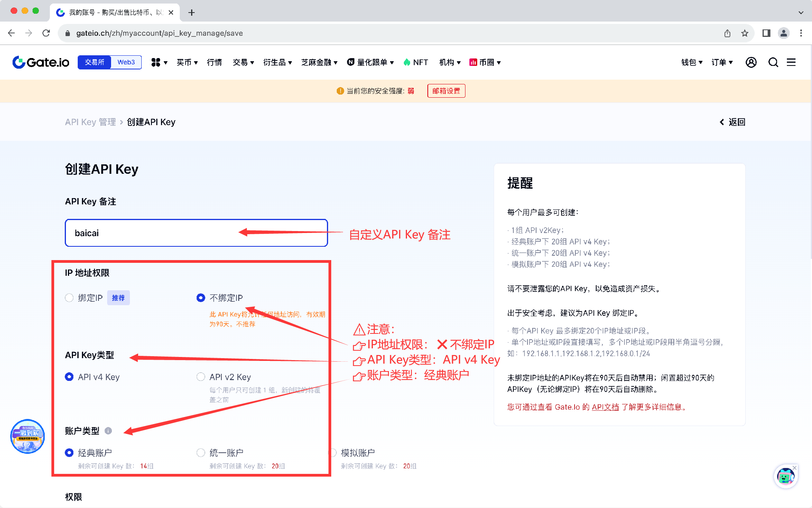
Task: Expand the 量化跟单 dropdown
Action: click(x=370, y=62)
